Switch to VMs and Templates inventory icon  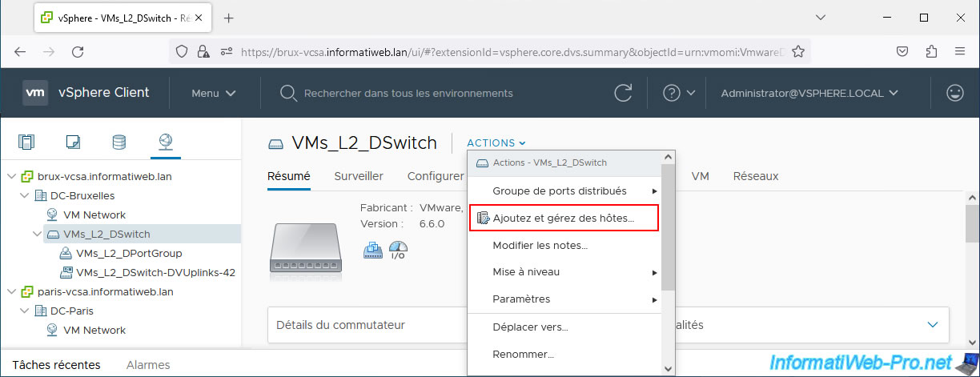(73, 142)
